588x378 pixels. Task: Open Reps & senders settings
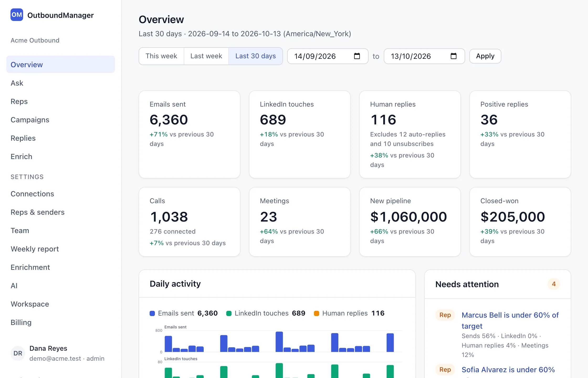[61, 212]
